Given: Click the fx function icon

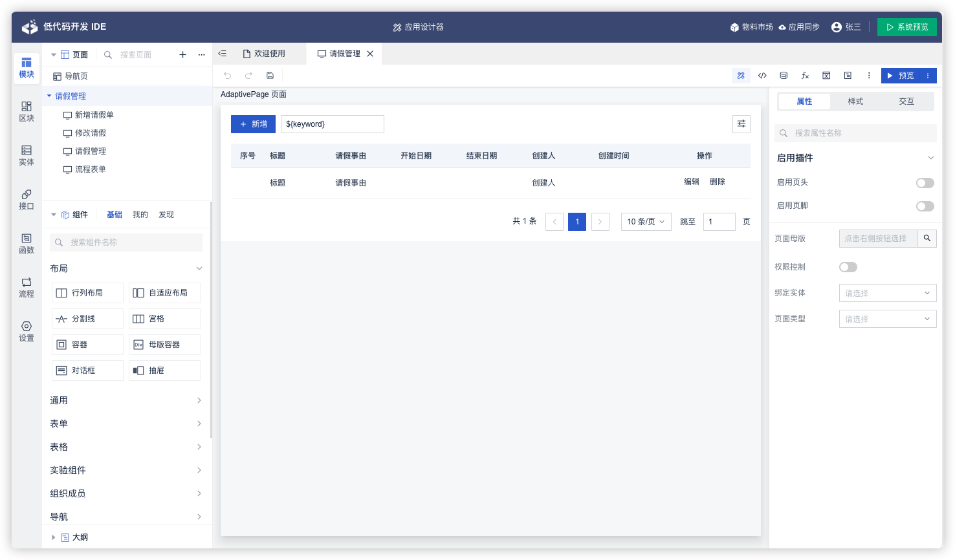Looking at the screenshot, I should click(805, 76).
